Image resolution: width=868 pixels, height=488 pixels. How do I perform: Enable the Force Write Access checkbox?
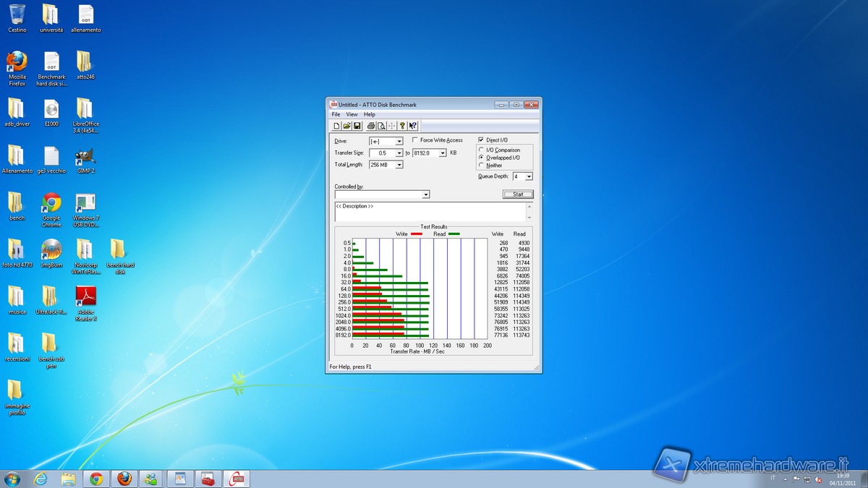coord(415,140)
